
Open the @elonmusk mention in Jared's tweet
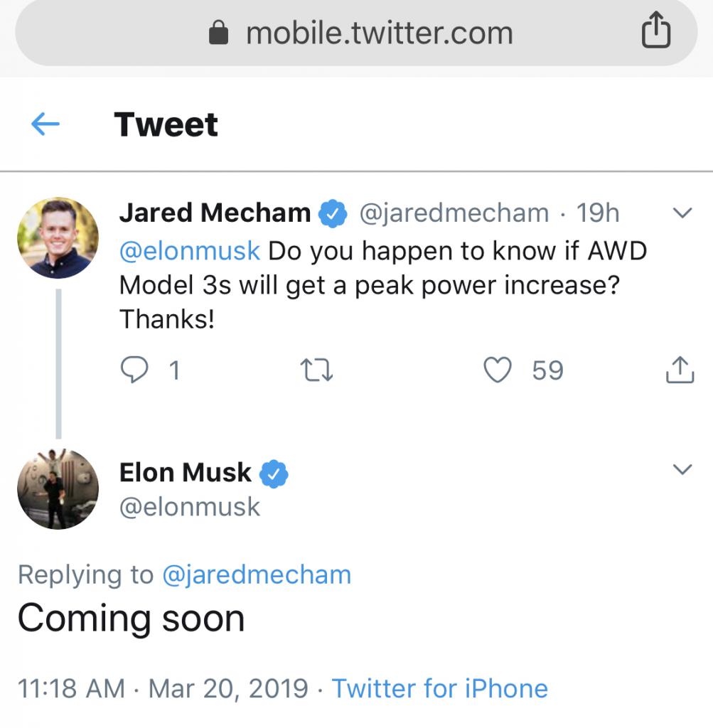(190, 250)
